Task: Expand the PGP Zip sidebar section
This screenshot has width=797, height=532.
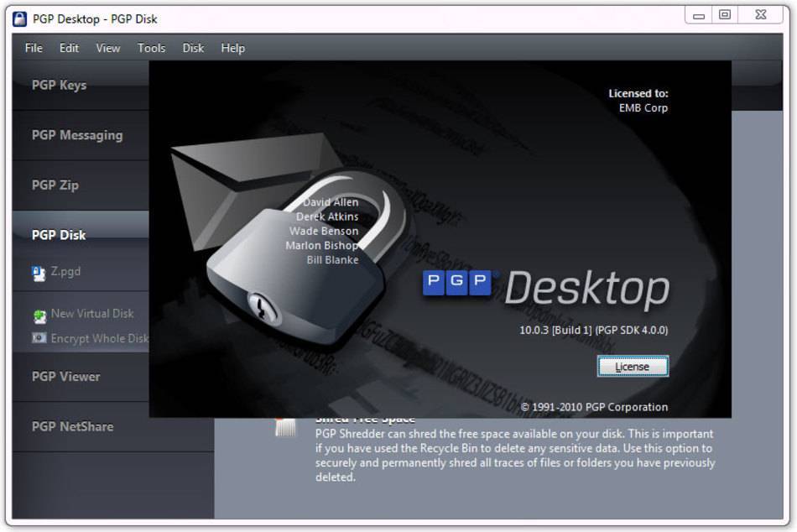Action: [55, 185]
